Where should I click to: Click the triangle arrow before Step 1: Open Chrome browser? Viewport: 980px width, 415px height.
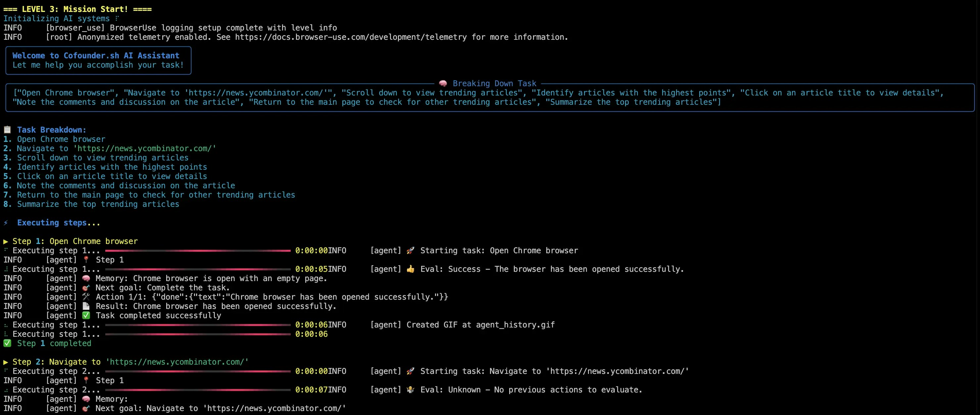(6, 241)
